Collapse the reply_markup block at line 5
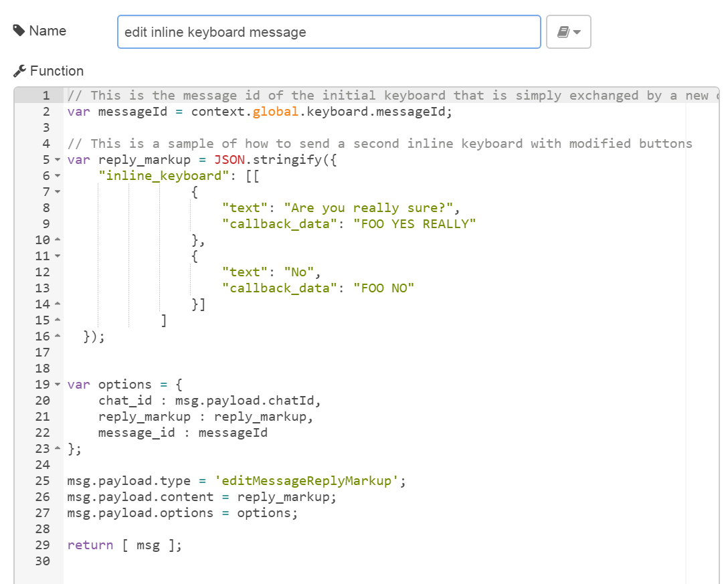This screenshot has height=584, width=728. (57, 161)
